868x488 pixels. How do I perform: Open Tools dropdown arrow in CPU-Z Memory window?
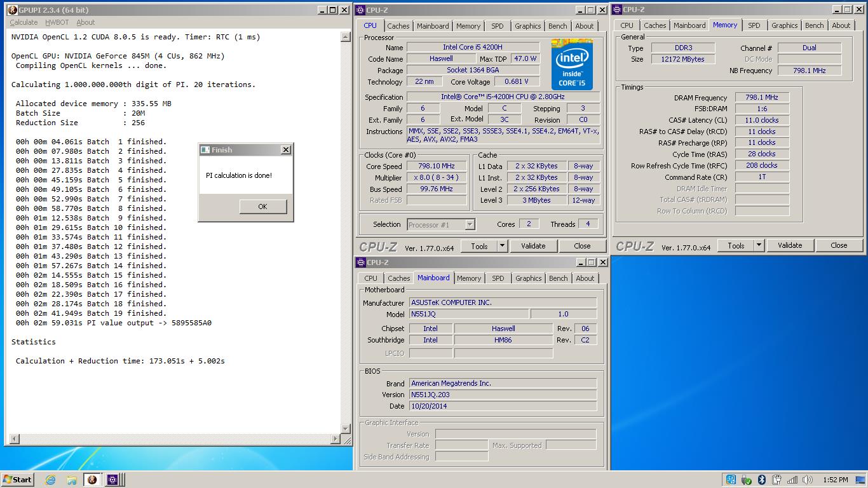759,245
